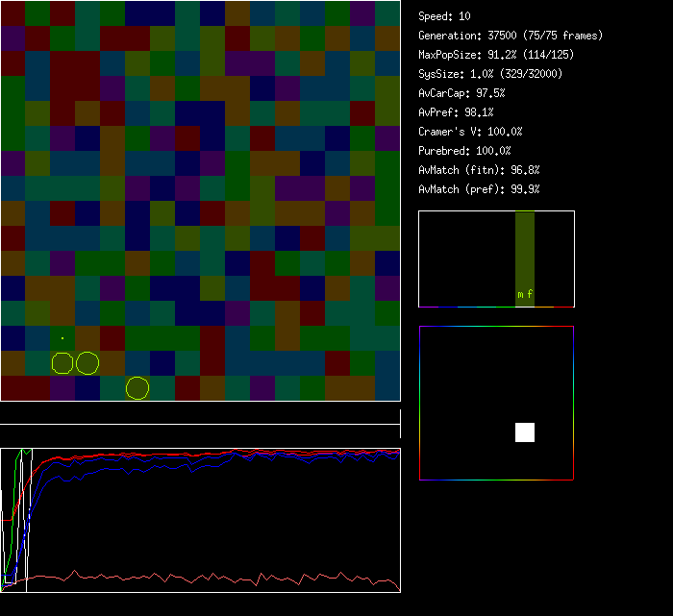The width and height of the screenshot is (673, 616).
Task: Click the tiny yellow dot on the grid
Action: [x=62, y=338]
